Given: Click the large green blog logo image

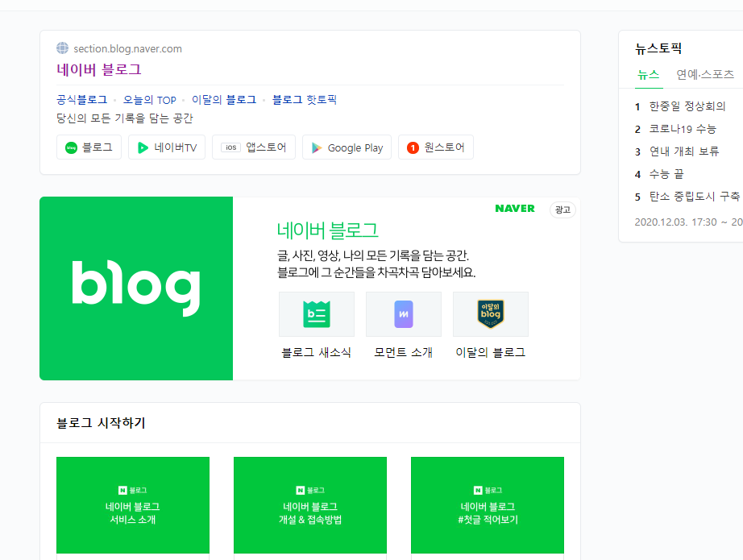Looking at the screenshot, I should coord(136,288).
